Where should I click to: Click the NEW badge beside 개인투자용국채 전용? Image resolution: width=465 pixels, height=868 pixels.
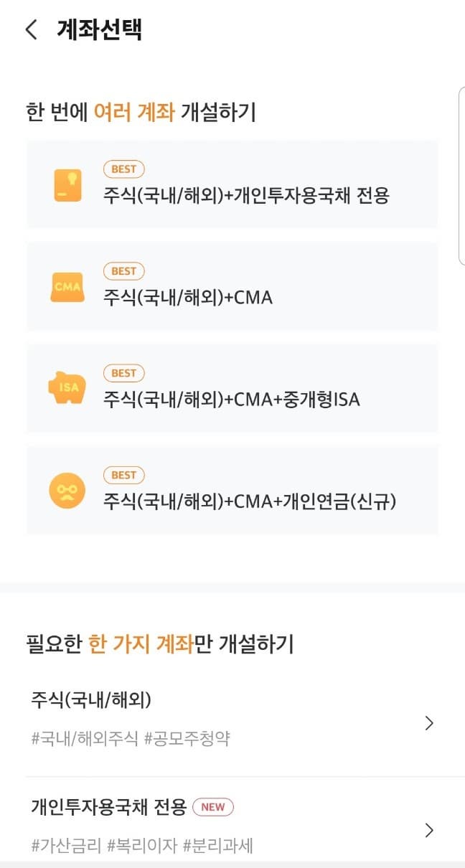click(212, 808)
